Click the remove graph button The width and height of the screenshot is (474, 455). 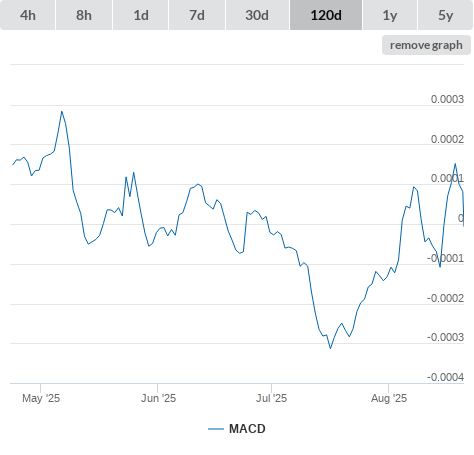pyautogui.click(x=426, y=45)
